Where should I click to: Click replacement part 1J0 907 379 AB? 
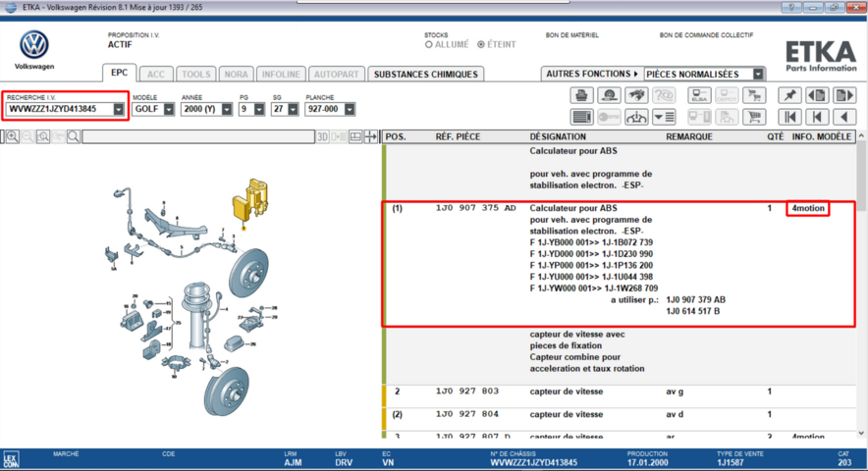pyautogui.click(x=695, y=299)
